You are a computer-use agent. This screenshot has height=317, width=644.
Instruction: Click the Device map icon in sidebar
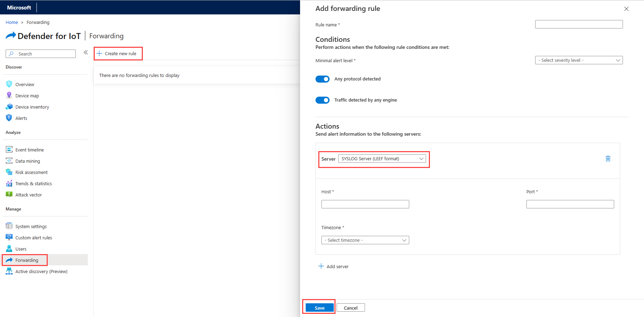[9, 95]
